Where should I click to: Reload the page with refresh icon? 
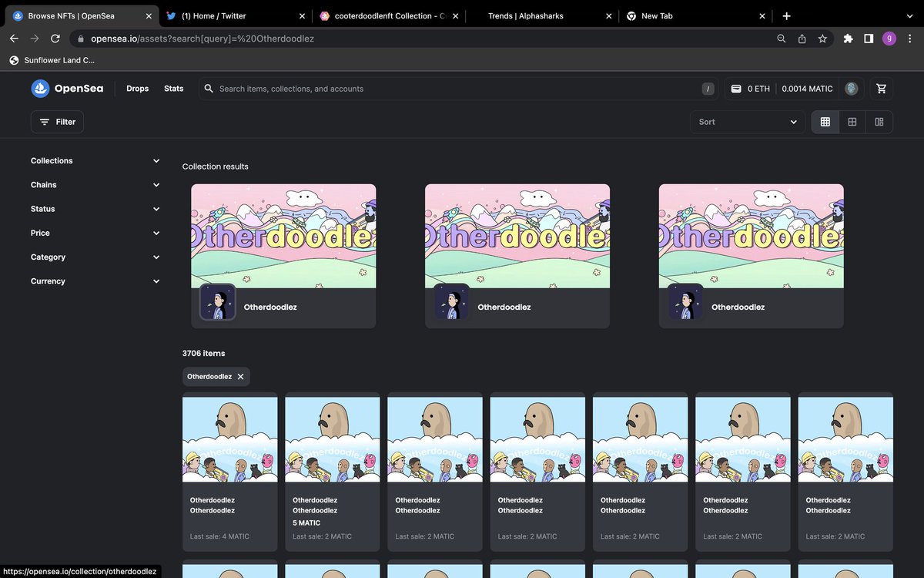click(x=55, y=39)
